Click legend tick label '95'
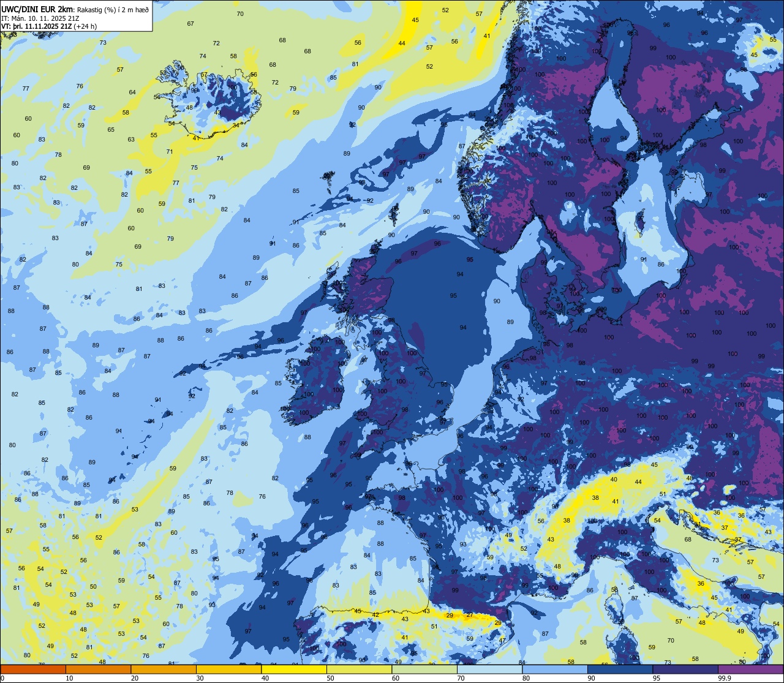 pyautogui.click(x=657, y=678)
